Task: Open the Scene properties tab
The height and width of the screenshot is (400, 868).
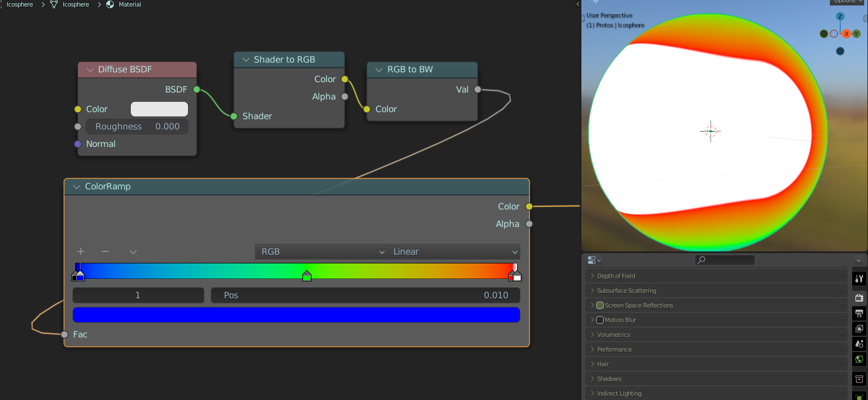Action: coord(859,344)
